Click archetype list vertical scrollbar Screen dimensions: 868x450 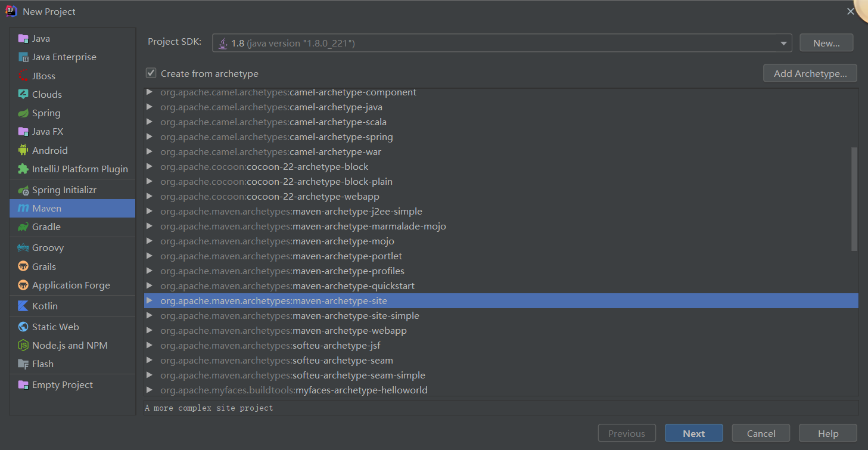pyautogui.click(x=854, y=199)
